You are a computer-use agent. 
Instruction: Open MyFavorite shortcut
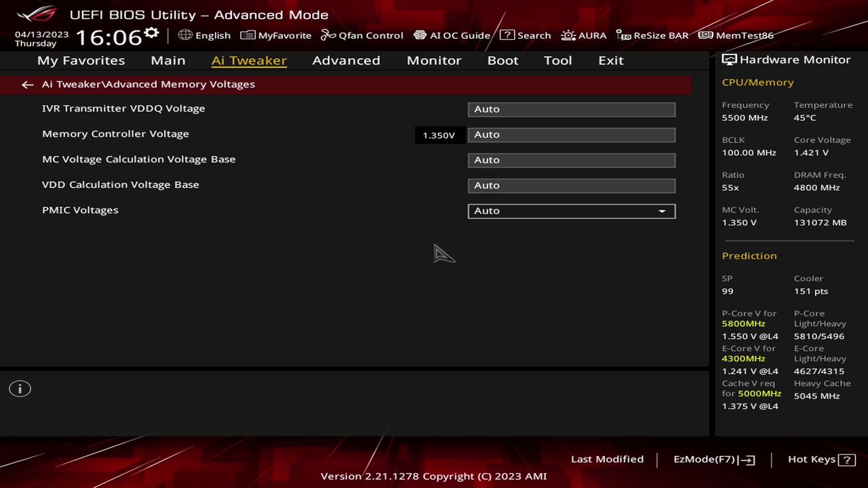pyautogui.click(x=276, y=35)
